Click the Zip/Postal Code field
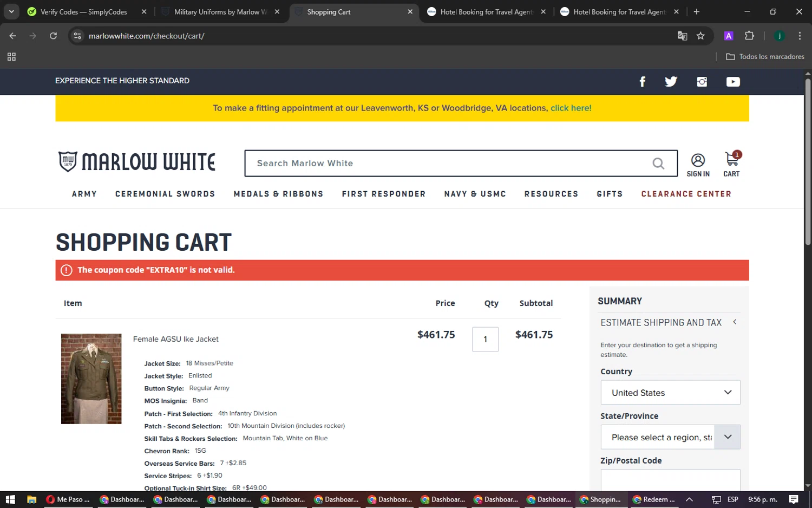The image size is (812, 508). (x=670, y=480)
